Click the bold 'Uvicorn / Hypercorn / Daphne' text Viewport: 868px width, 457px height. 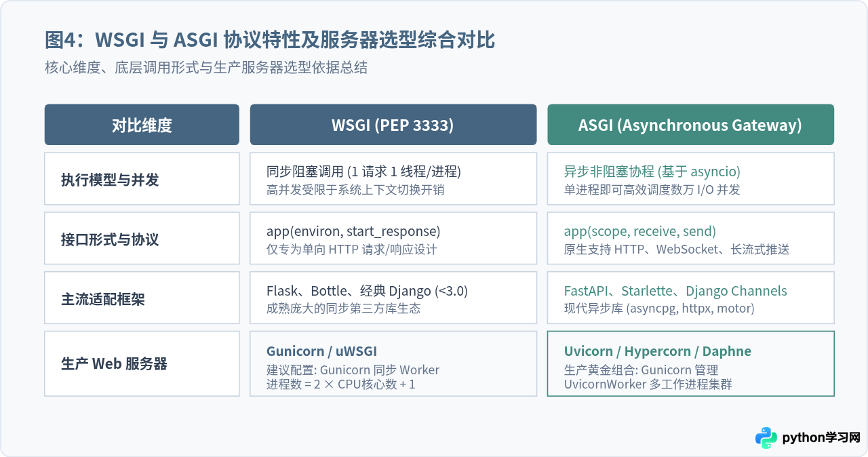(x=658, y=351)
